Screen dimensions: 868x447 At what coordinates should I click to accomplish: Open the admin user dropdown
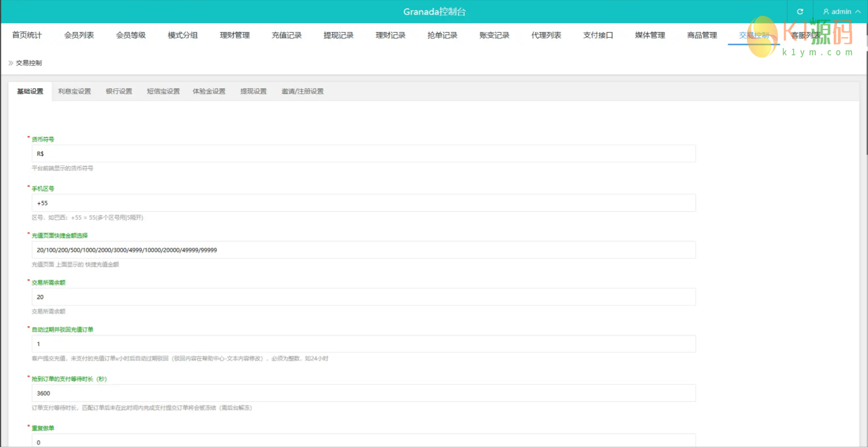point(841,12)
